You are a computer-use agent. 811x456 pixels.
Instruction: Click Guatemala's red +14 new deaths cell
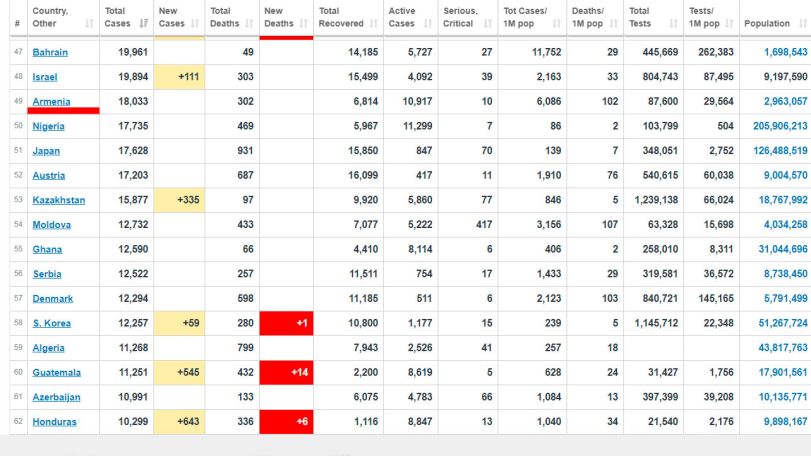coord(286,373)
